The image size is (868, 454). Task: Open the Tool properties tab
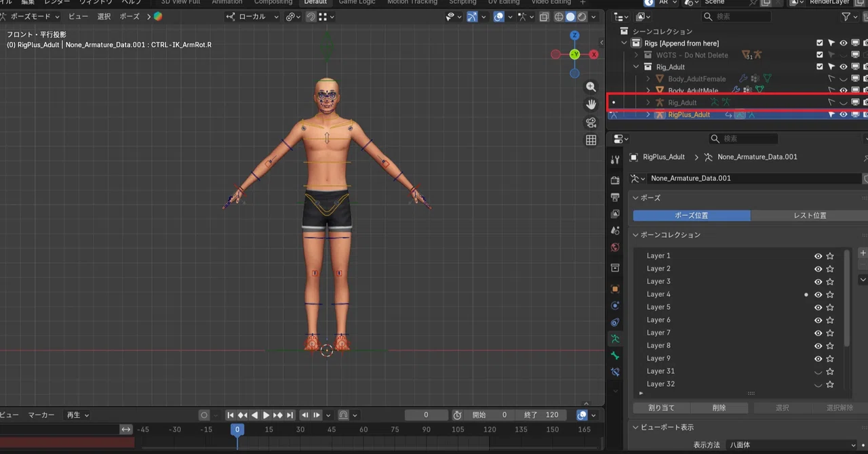tap(615, 160)
